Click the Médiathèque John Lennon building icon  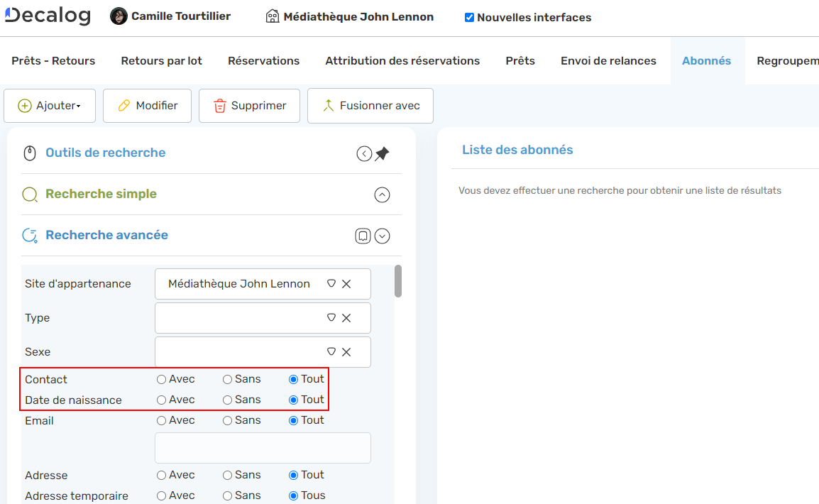273,16
